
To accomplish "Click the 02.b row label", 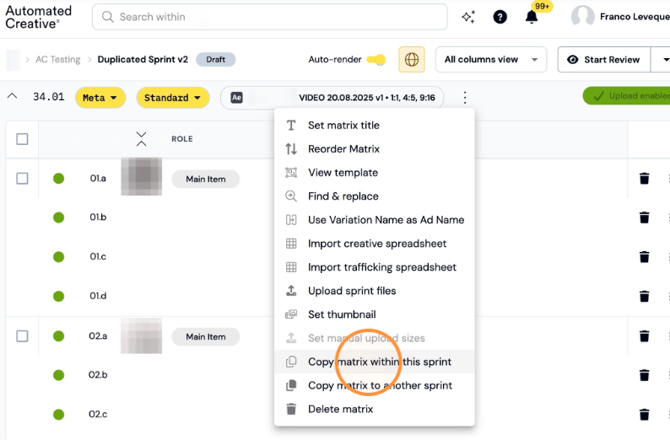I will tap(98, 375).
